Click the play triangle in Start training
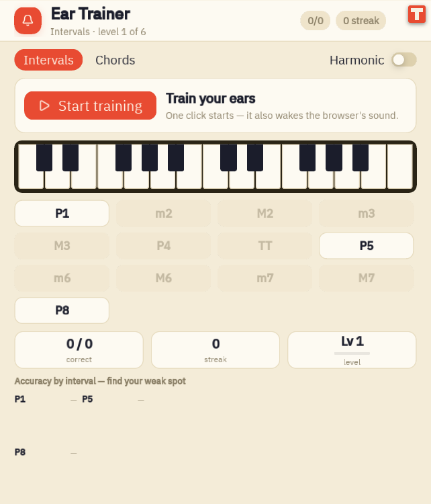This screenshot has height=504, width=431. click(44, 106)
